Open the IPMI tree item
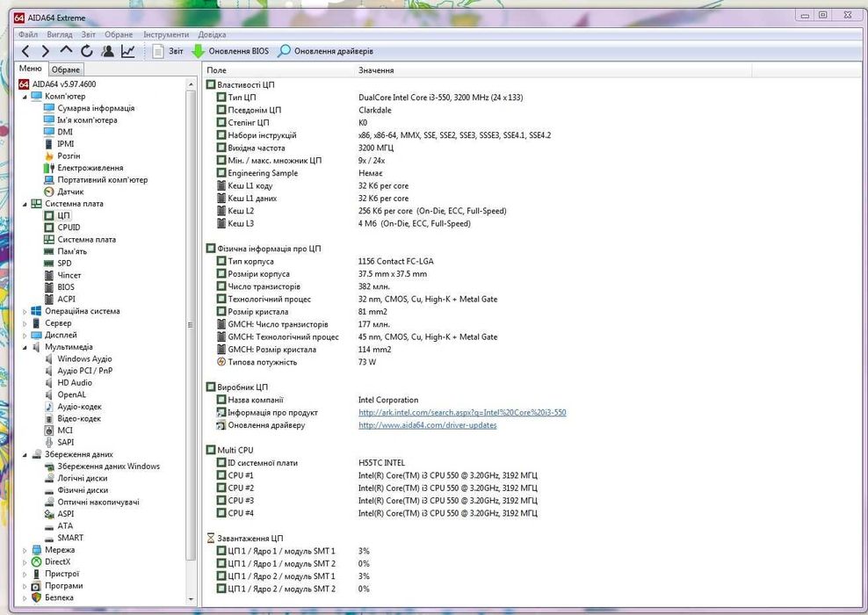868x615 pixels. point(65,144)
